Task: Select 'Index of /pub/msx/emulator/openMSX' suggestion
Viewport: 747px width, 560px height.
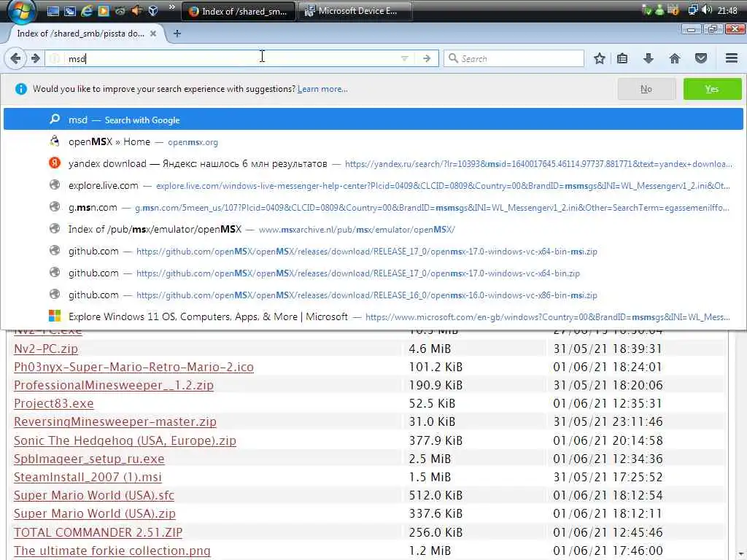Action: (x=373, y=230)
